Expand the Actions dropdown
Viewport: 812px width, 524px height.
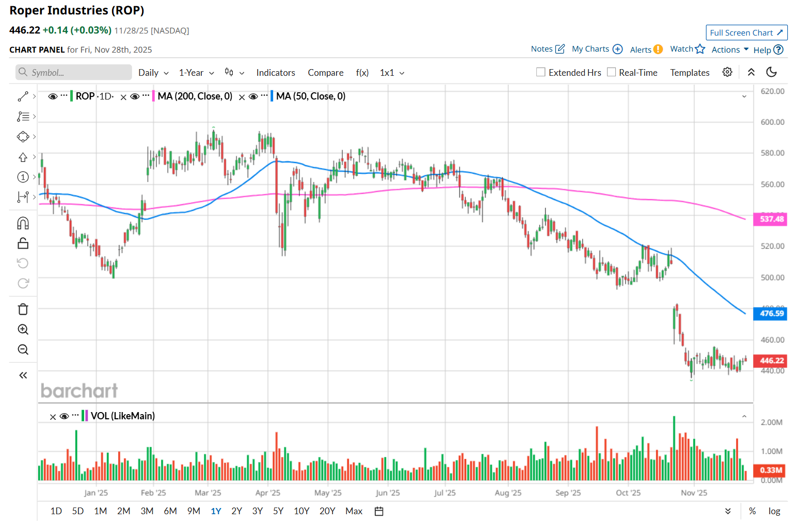(730, 50)
